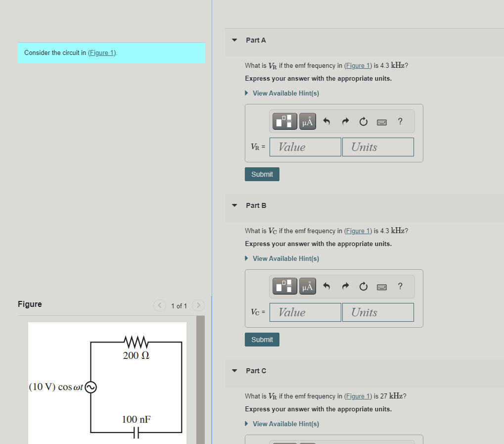Click the help question mark in Part A toolbar

click(x=400, y=121)
